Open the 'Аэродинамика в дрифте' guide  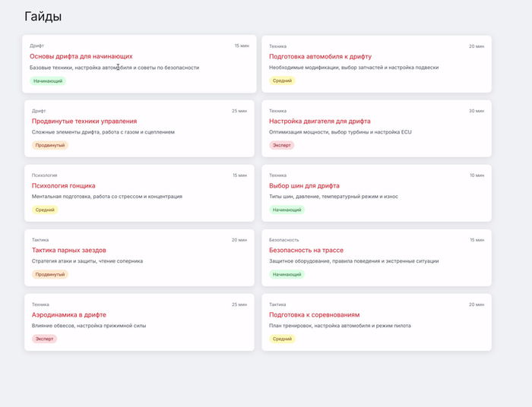(69, 314)
